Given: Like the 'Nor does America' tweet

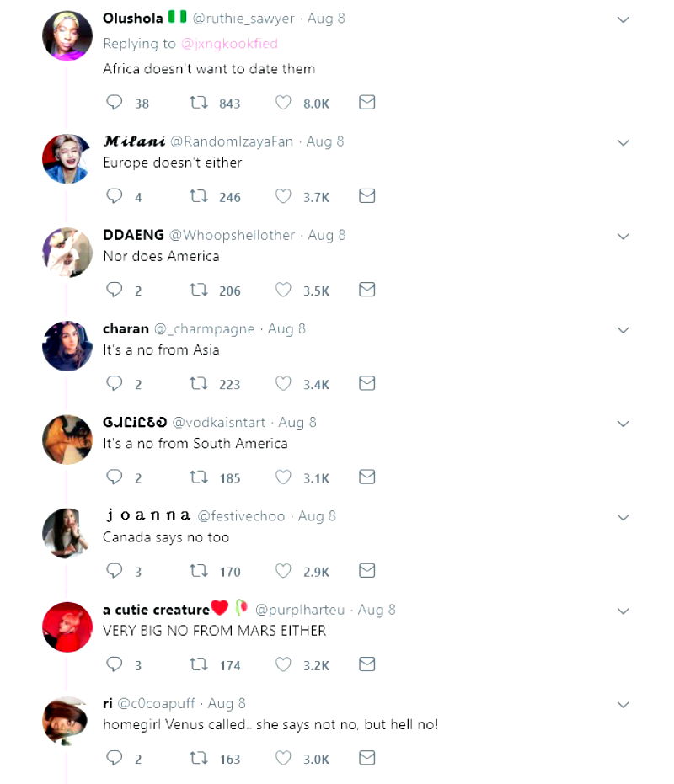Looking at the screenshot, I should coord(283,290).
